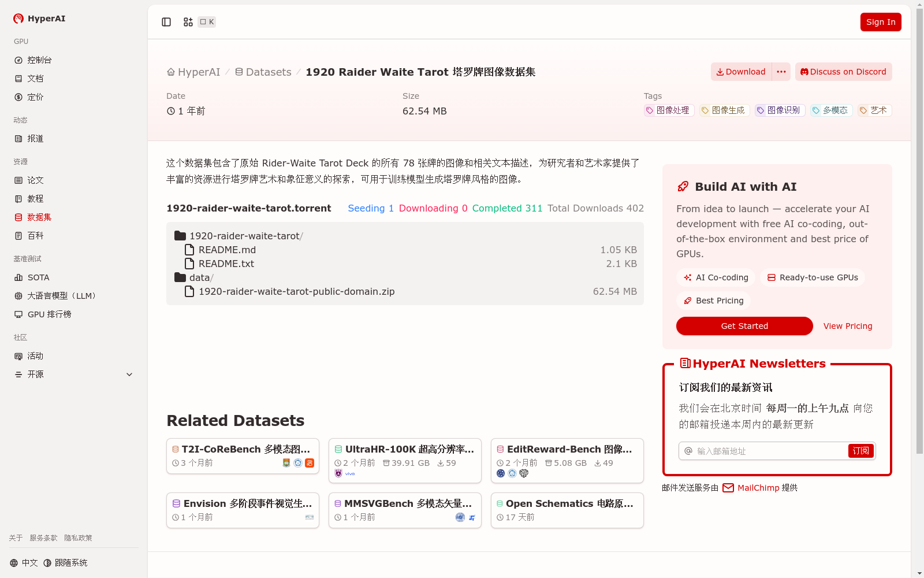Open the 隐私政策 footer link
Viewport: 924px width, 578px height.
tap(78, 538)
